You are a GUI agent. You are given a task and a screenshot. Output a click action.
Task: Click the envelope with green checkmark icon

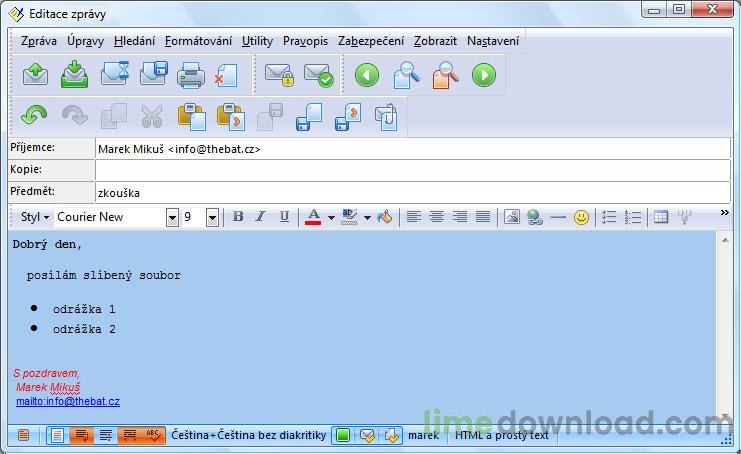point(319,75)
